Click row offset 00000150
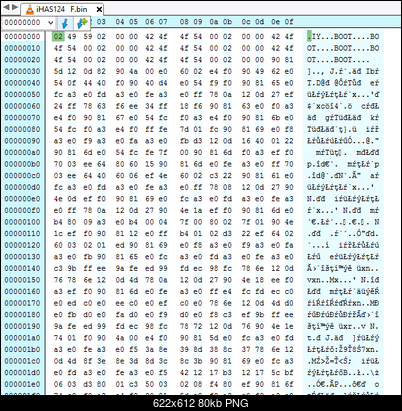Image resolution: width=402 pixels, height=411 pixels. pyautogui.click(x=22, y=280)
